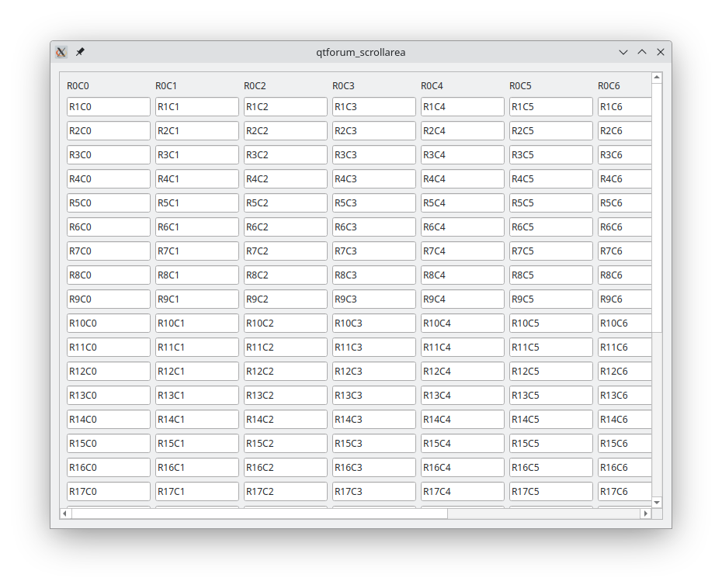Maximize window with the up chevron icon
Screen dimensions: 722x588
[642, 52]
